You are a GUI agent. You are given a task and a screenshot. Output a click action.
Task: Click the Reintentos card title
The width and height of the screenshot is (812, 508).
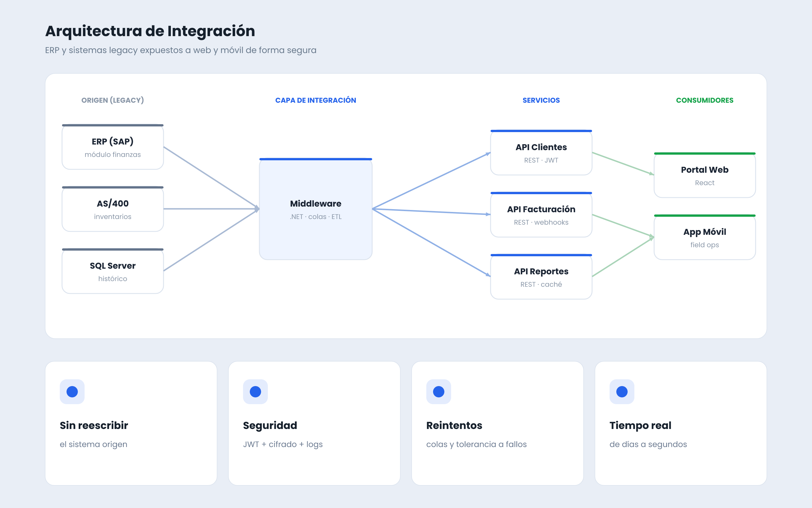click(454, 425)
